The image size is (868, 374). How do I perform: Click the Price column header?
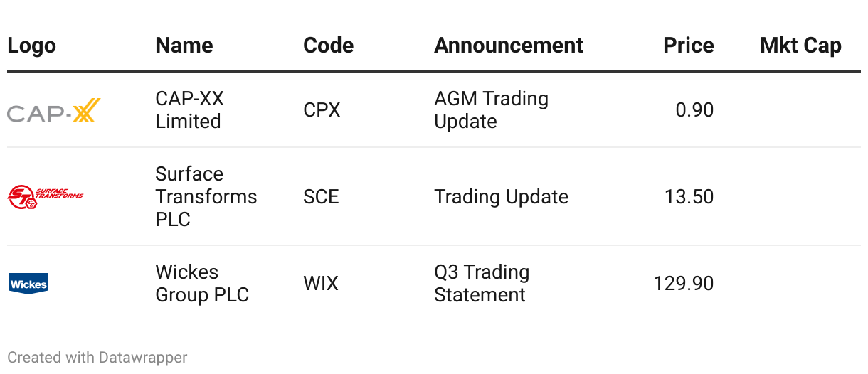coord(688,46)
